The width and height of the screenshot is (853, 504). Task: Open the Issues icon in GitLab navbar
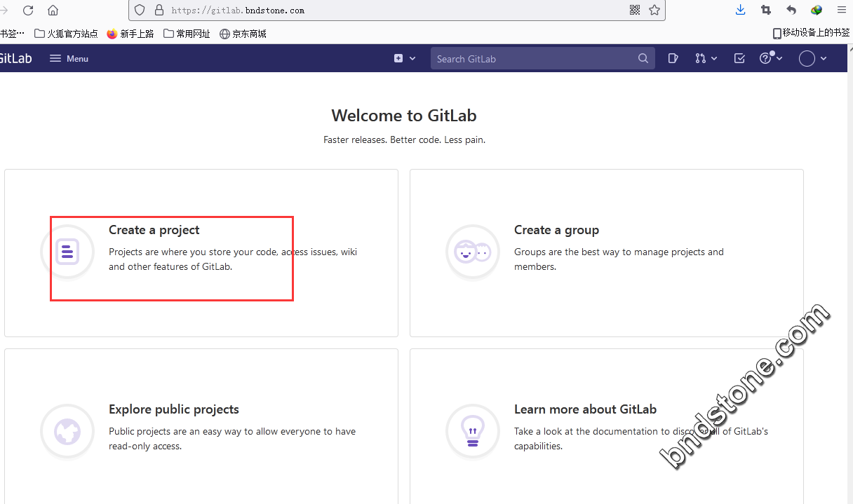click(673, 59)
